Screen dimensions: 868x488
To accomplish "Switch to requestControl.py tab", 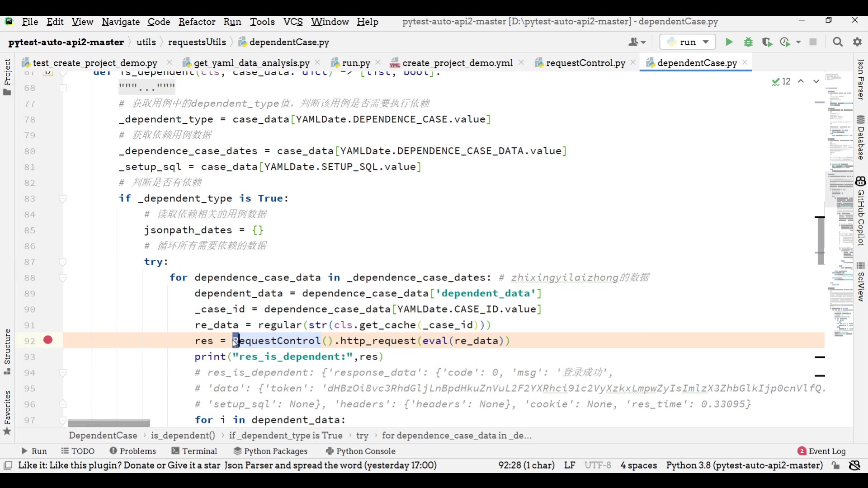I will tap(585, 63).
